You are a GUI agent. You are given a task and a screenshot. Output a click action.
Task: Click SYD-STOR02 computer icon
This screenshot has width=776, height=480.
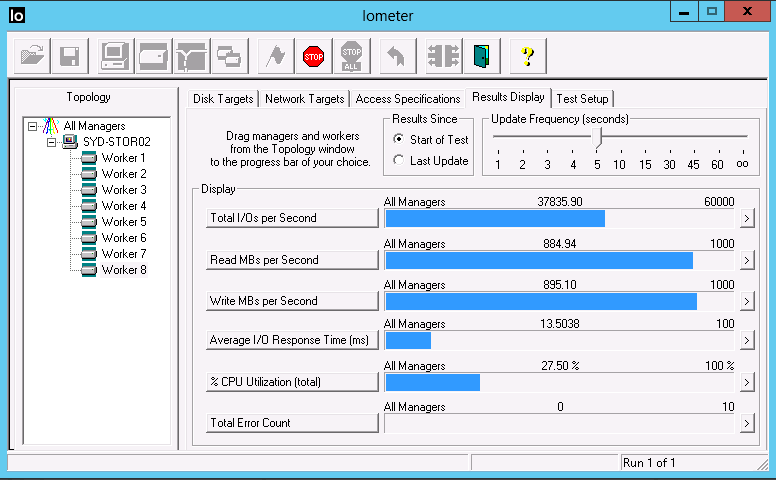click(x=70, y=142)
